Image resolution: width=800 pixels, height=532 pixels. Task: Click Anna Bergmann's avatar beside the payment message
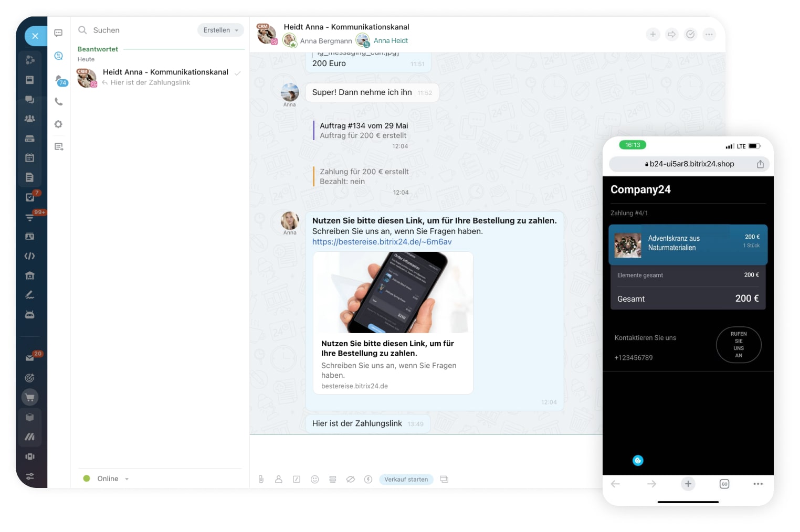[x=290, y=220]
